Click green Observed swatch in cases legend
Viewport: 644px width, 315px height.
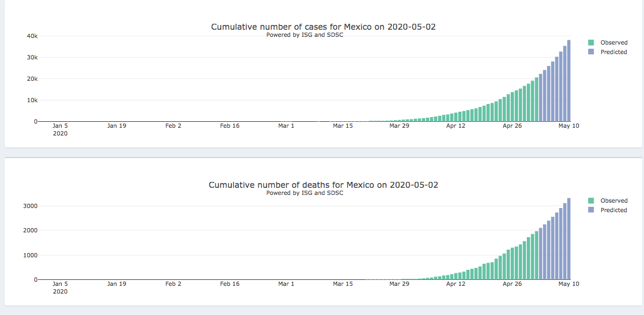pyautogui.click(x=591, y=43)
